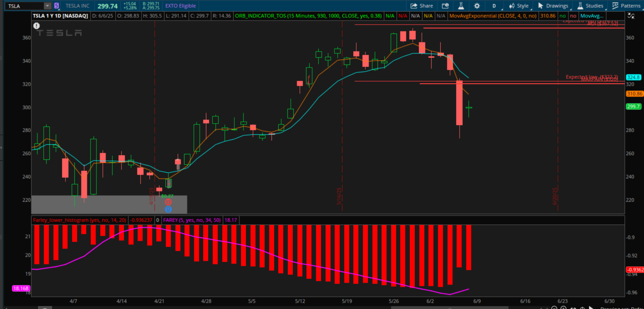Open the chart alert calendar icon
Screen dimensions: 644x309
pos(445,6)
